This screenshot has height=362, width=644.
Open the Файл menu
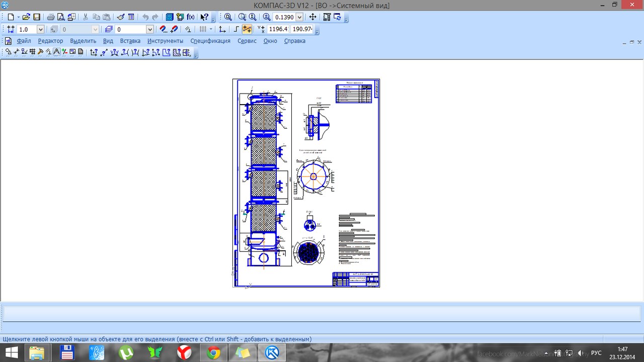pos(24,41)
